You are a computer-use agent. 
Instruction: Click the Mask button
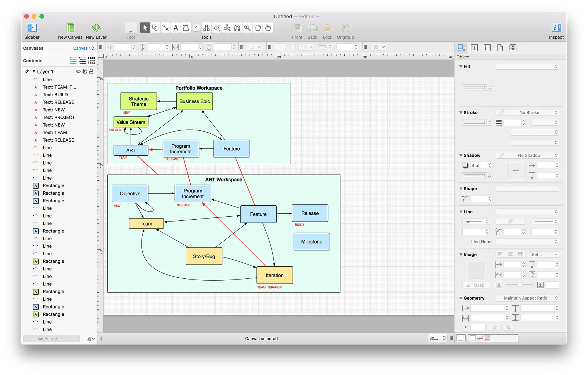(x=476, y=285)
